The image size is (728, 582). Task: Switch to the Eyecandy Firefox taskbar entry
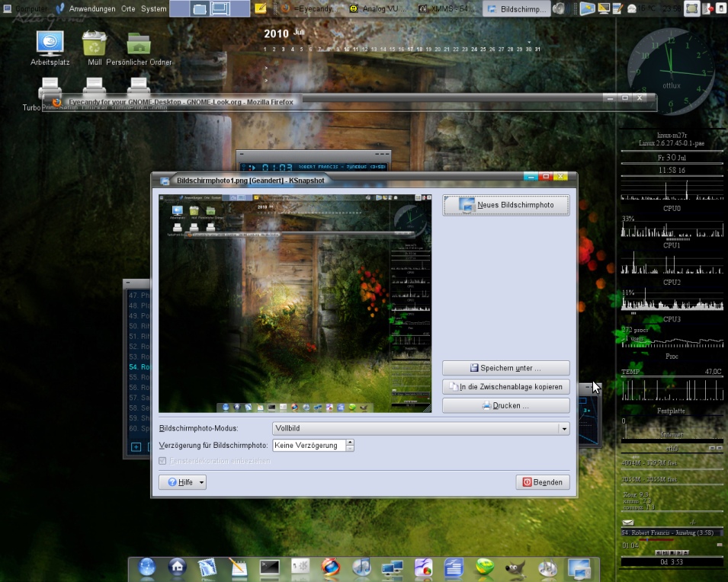309,8
